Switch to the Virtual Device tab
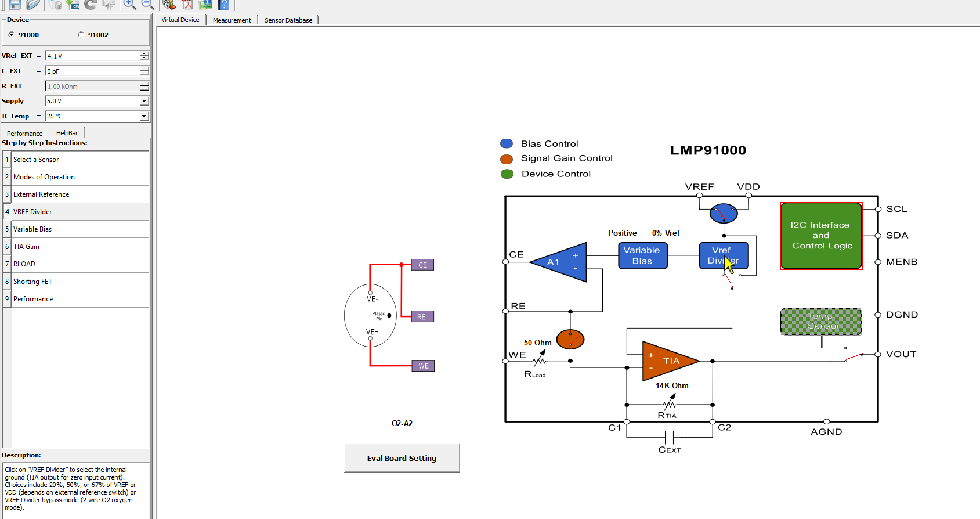 tap(180, 20)
